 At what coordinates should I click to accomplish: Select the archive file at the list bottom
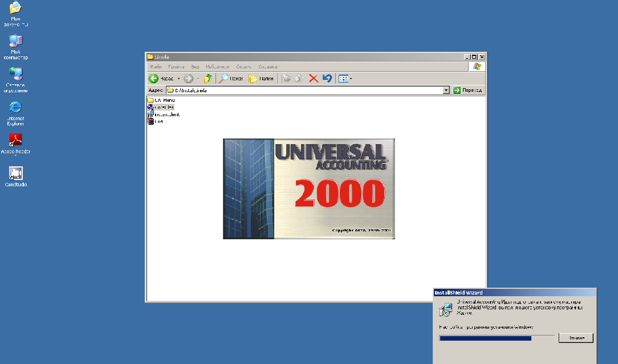(155, 122)
